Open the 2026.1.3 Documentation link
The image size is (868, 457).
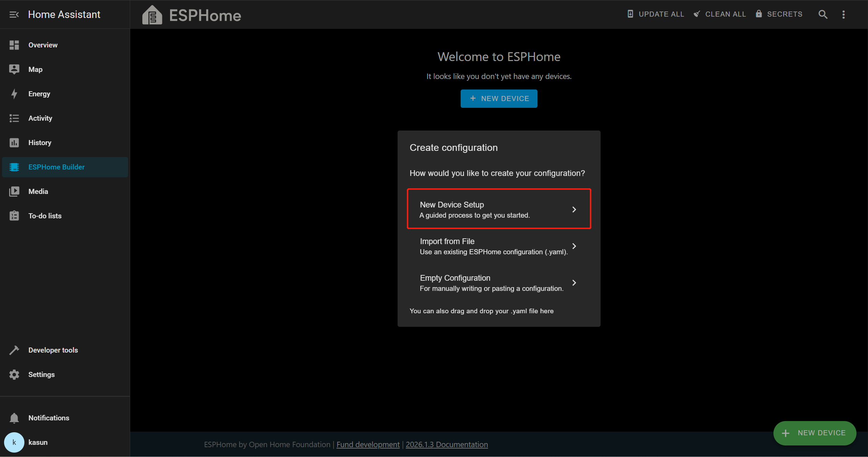(x=447, y=444)
